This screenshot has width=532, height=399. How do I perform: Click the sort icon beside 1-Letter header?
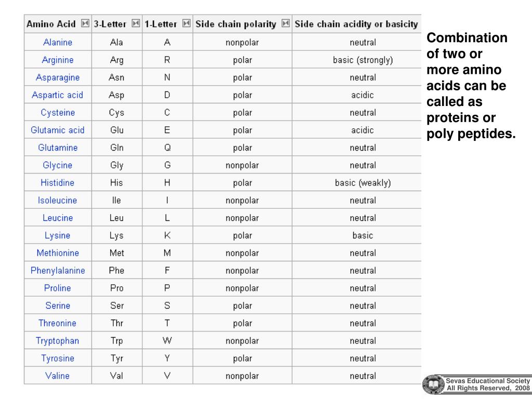coord(187,24)
